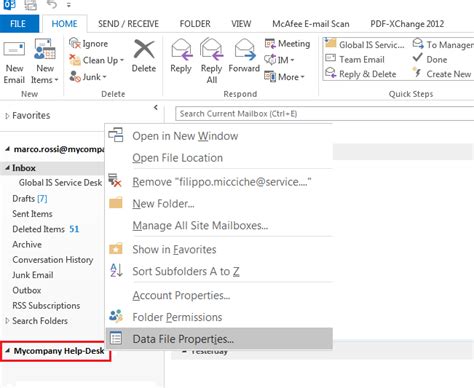Screen dimensions: 474x388
Task: Open the PDF-XChange 2012 tab
Action: [x=407, y=24]
